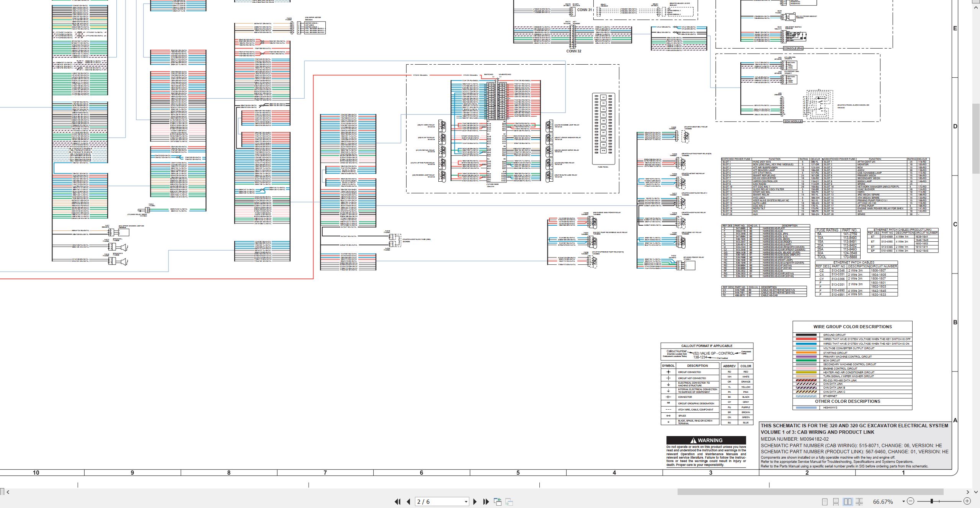Click the GROUND CIRCUIT black swatch
This screenshot has height=508, width=980.
click(x=806, y=335)
